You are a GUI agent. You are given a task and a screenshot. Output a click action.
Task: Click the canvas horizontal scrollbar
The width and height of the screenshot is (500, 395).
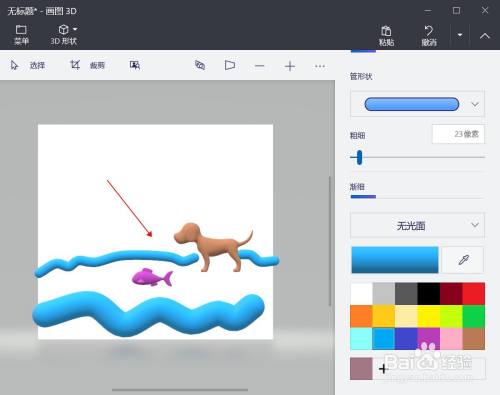(x=180, y=390)
